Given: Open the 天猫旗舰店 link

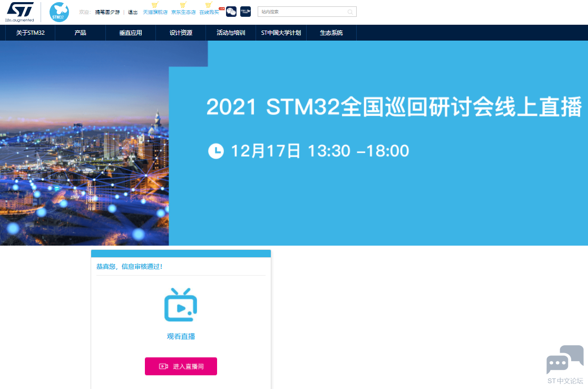Looking at the screenshot, I should 155,12.
